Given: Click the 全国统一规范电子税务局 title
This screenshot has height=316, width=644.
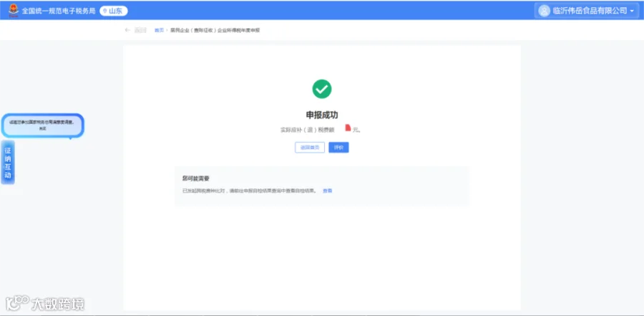Looking at the screenshot, I should [x=59, y=11].
